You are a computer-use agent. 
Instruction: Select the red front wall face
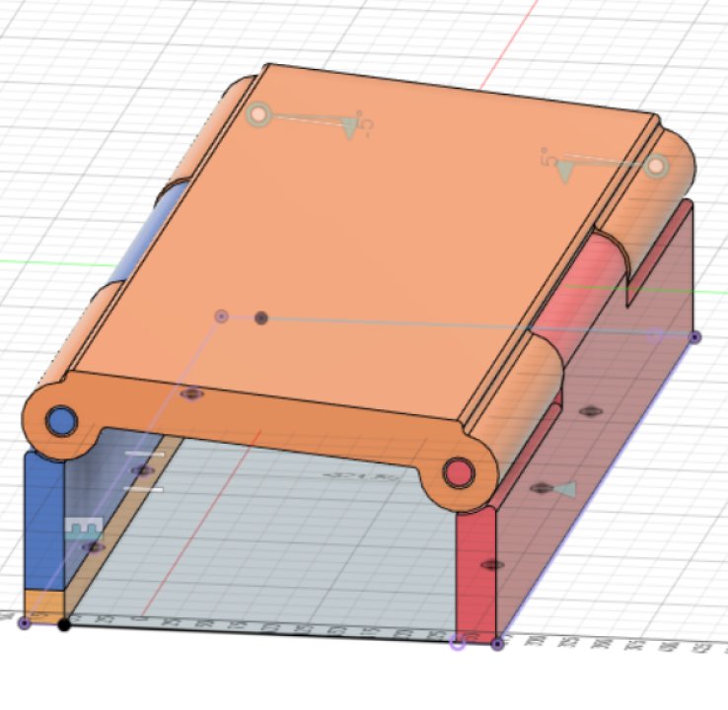pyautogui.click(x=473, y=572)
